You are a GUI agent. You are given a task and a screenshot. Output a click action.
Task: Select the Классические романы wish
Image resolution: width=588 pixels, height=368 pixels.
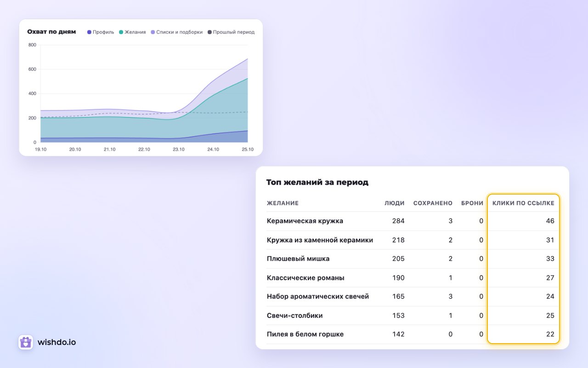(x=305, y=278)
